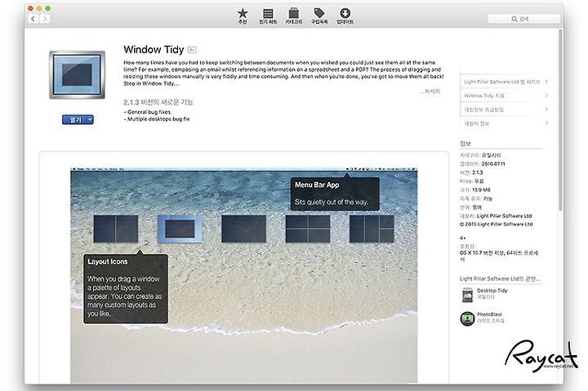Open PhotoBlast app title
Image resolution: width=588 pixels, height=391 pixels.
pos(489,314)
